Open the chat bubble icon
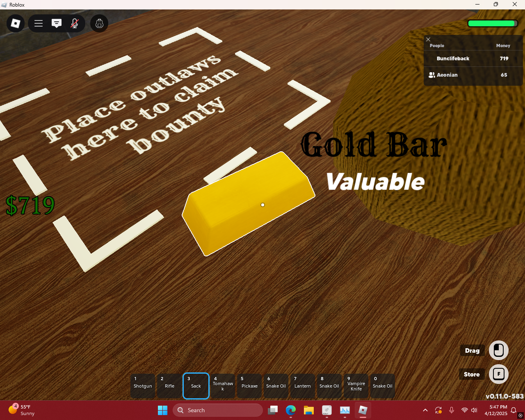Viewport: 525px width, 420px height. (x=57, y=23)
